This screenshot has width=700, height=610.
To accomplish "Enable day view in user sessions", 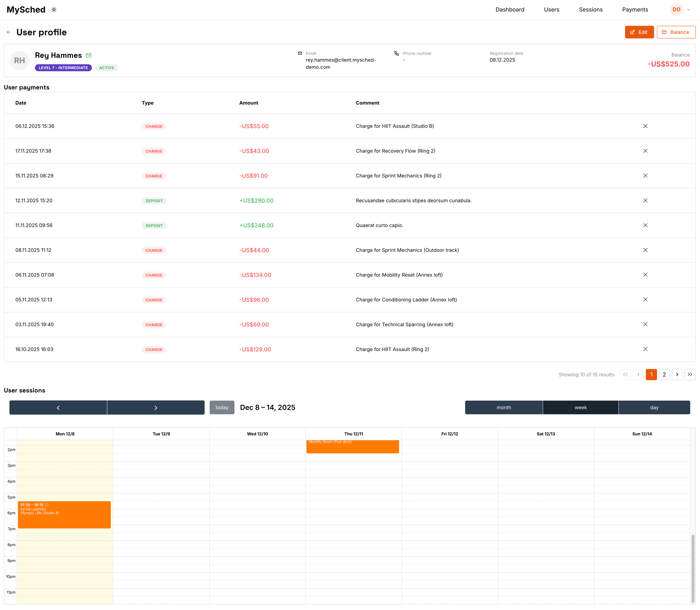I will (x=654, y=407).
